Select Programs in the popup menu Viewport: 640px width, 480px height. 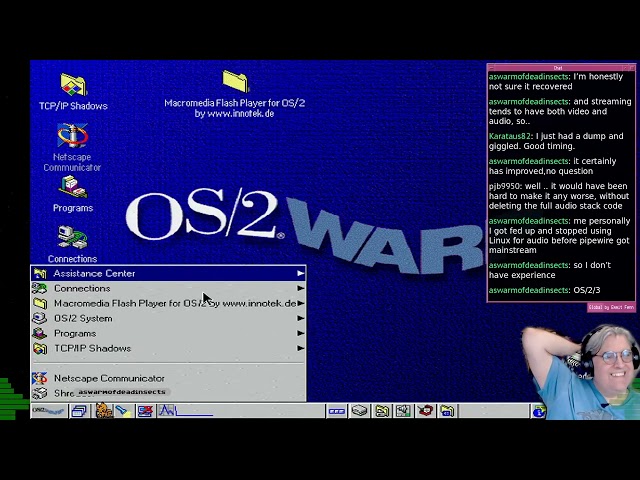pyautogui.click(x=168, y=333)
